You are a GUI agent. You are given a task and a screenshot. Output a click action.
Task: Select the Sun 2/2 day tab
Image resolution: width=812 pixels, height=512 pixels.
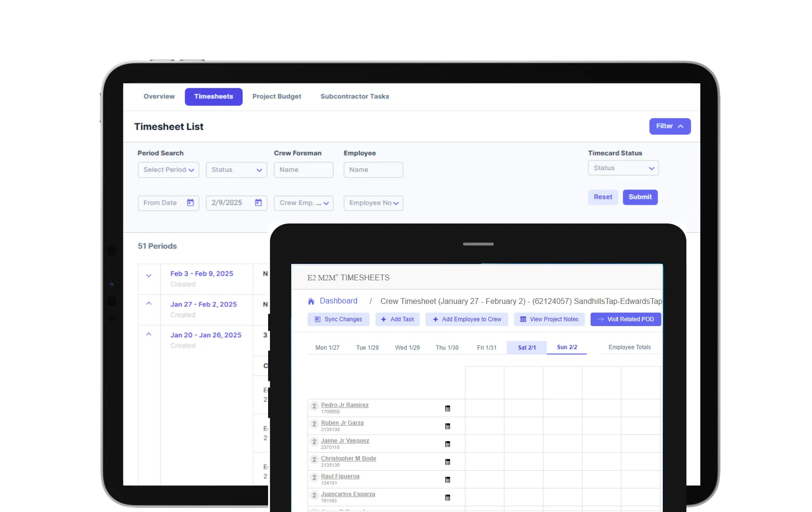(567, 347)
